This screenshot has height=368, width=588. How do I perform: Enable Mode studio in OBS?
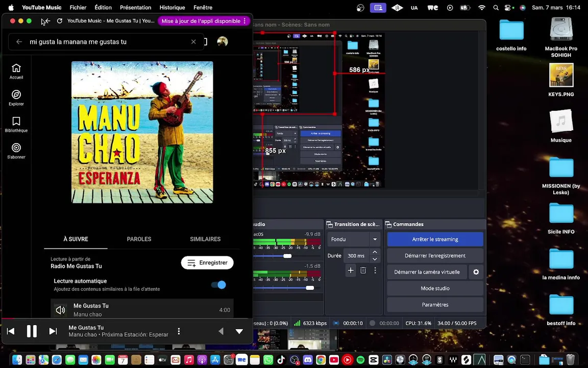point(435,288)
